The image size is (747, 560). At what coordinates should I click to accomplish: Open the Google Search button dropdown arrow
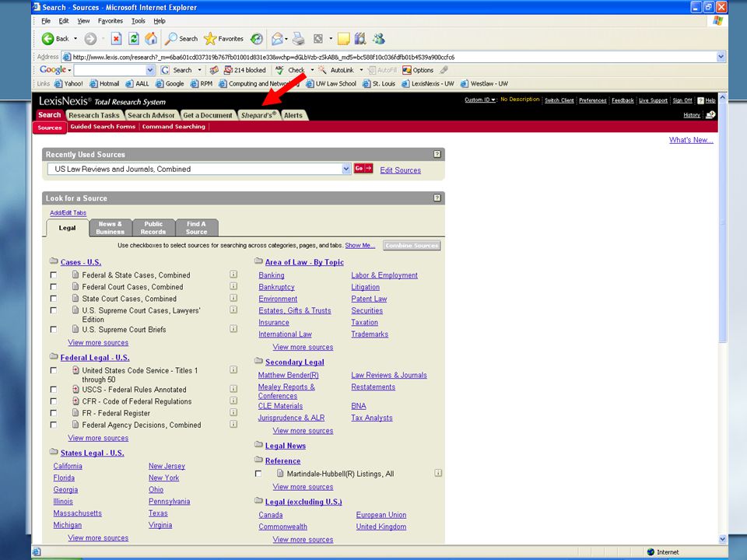(x=200, y=70)
